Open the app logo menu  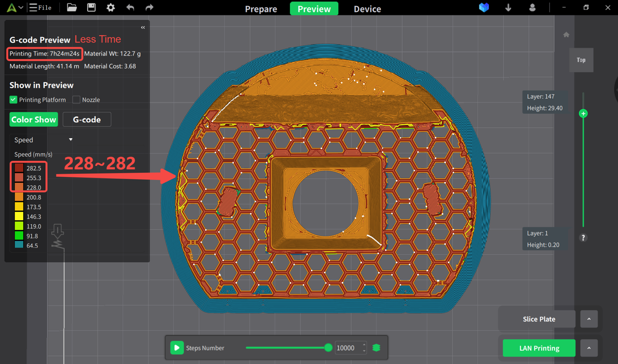pyautogui.click(x=14, y=8)
